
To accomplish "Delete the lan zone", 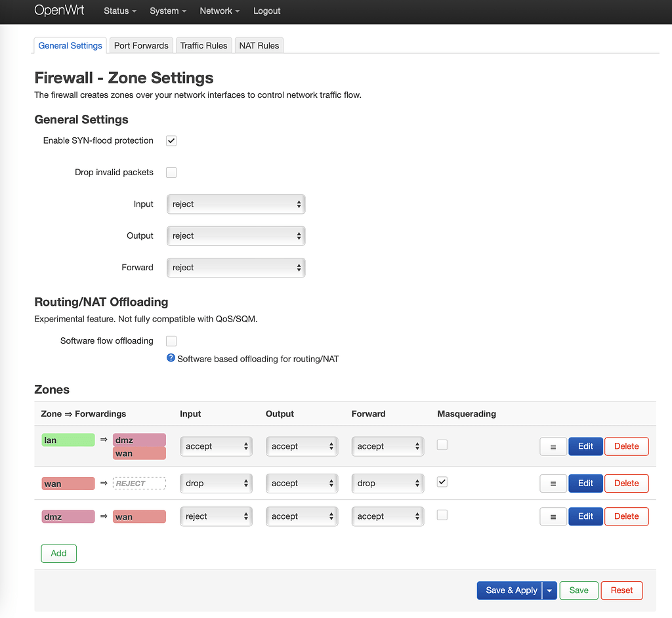I will [626, 446].
